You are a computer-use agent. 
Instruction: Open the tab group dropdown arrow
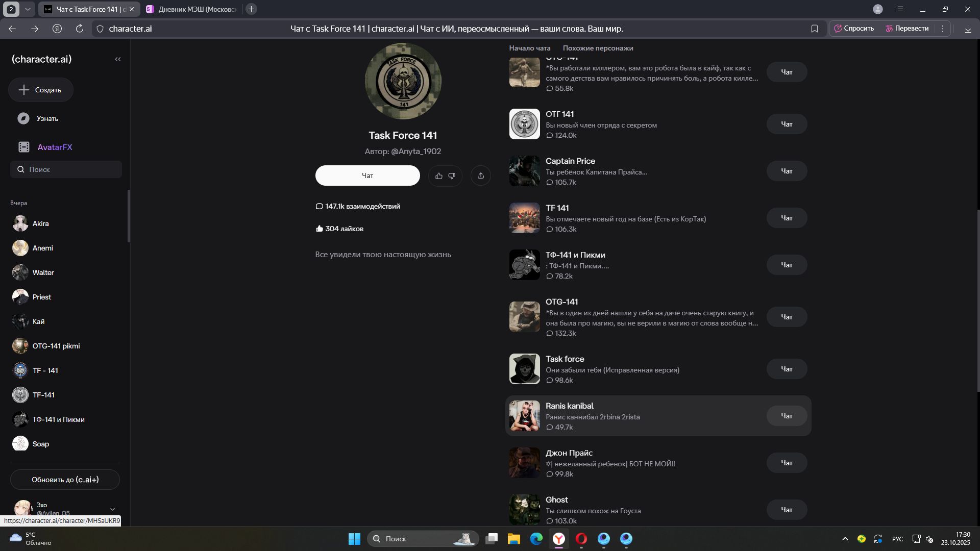click(28, 9)
